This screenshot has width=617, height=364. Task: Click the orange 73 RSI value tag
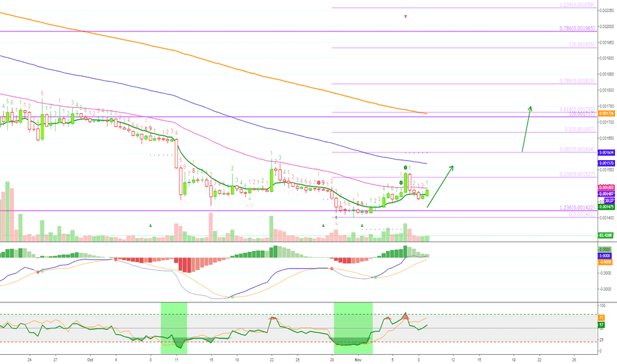602,318
